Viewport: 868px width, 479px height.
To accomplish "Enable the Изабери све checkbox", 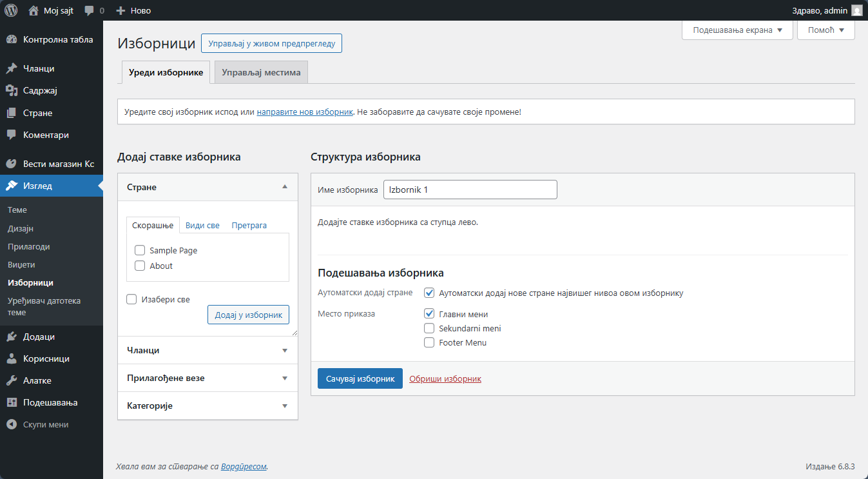I will click(131, 298).
